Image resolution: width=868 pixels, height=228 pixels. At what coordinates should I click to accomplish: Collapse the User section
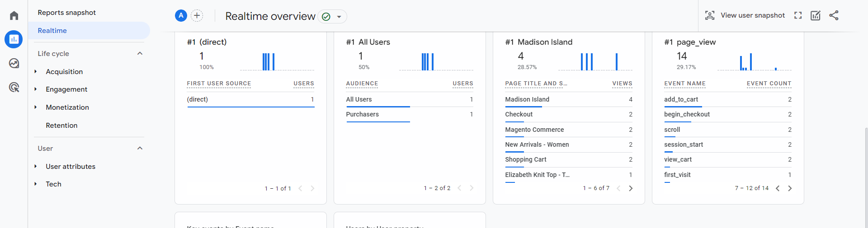[x=140, y=148]
